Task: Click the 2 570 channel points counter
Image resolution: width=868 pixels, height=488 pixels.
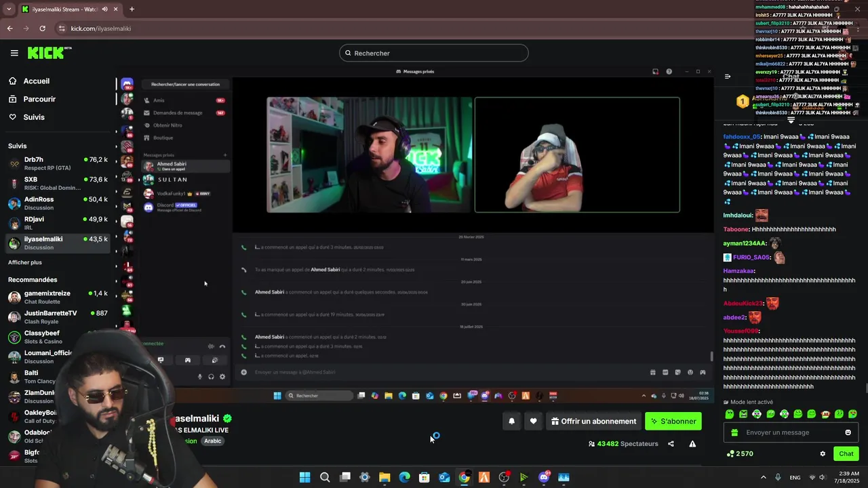Action: [740, 454]
